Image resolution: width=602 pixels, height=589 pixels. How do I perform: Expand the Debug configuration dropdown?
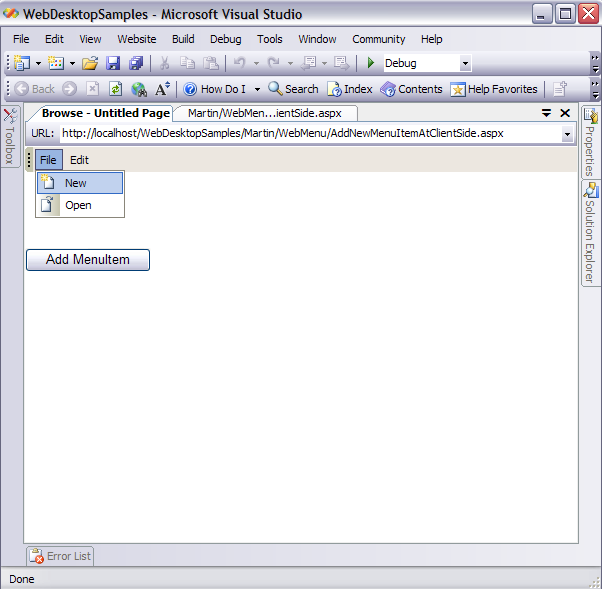click(x=465, y=63)
